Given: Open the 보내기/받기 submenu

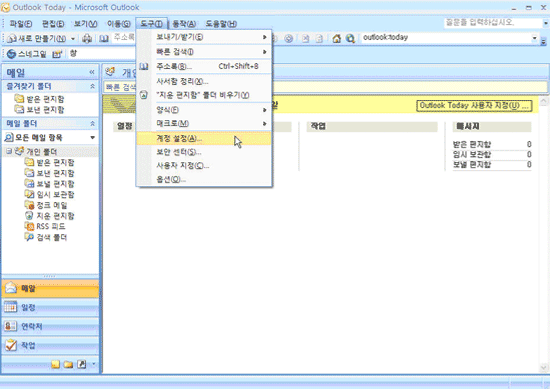Looking at the screenshot, I should [204, 37].
